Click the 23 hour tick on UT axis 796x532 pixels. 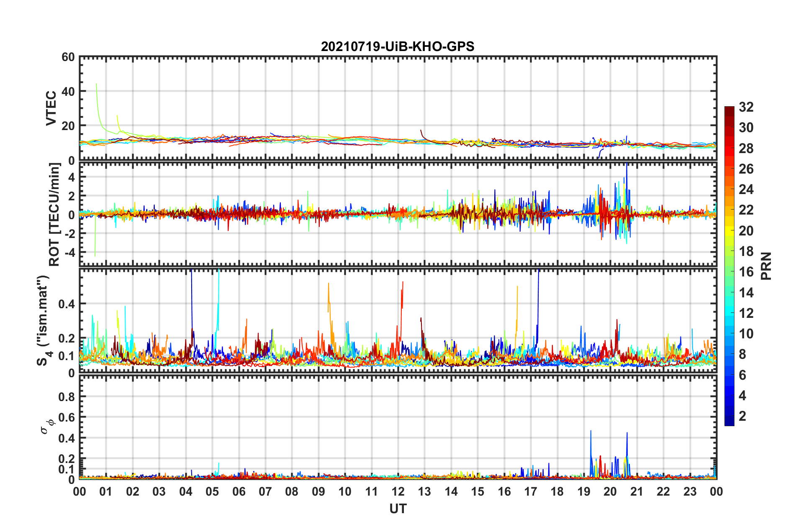[690, 492]
